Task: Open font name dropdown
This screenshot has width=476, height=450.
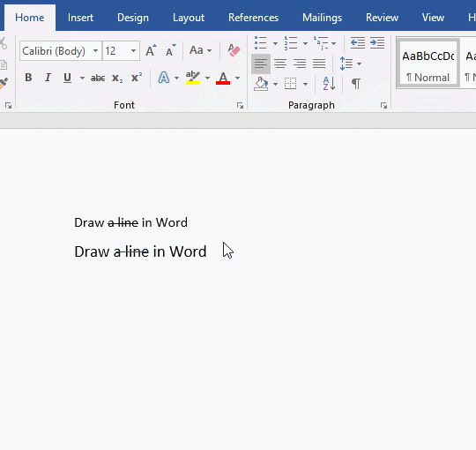Action: pos(95,51)
